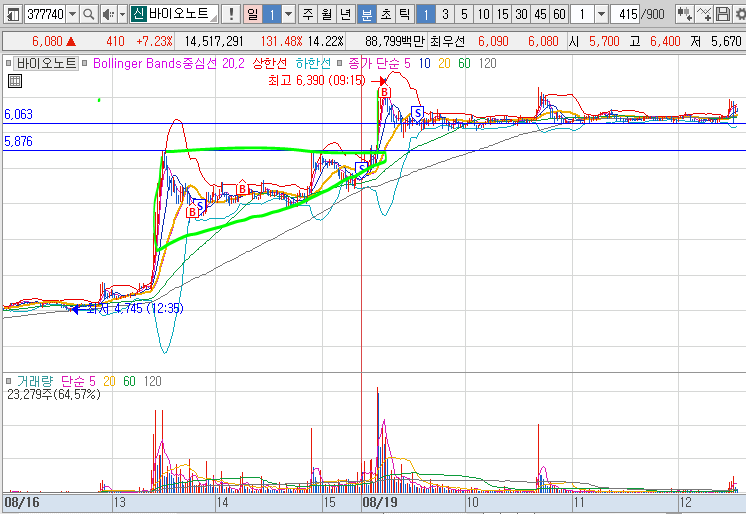Click the speaker sound icon

click(x=108, y=14)
